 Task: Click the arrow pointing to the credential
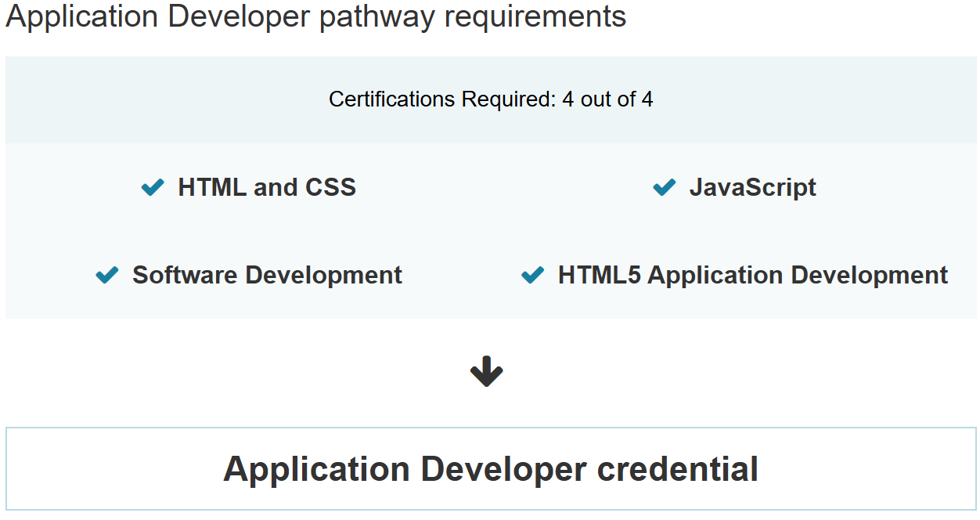click(487, 371)
